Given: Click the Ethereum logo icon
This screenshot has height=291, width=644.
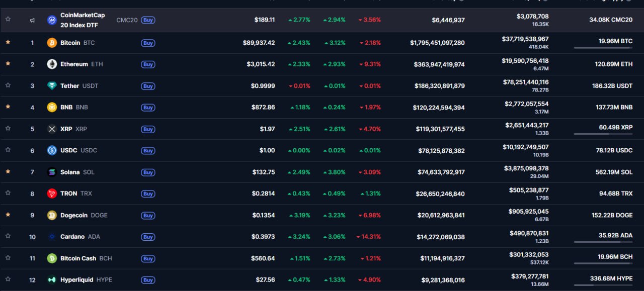Looking at the screenshot, I should point(52,64).
